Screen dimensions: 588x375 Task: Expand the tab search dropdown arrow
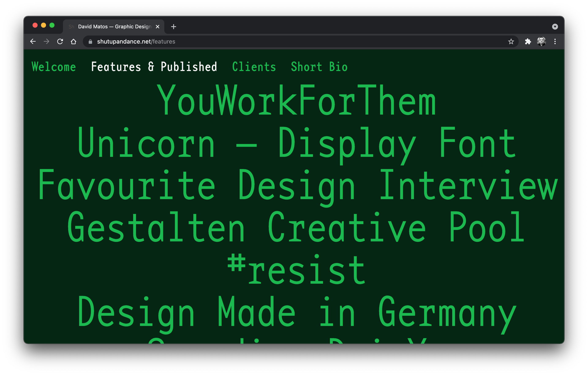555,27
